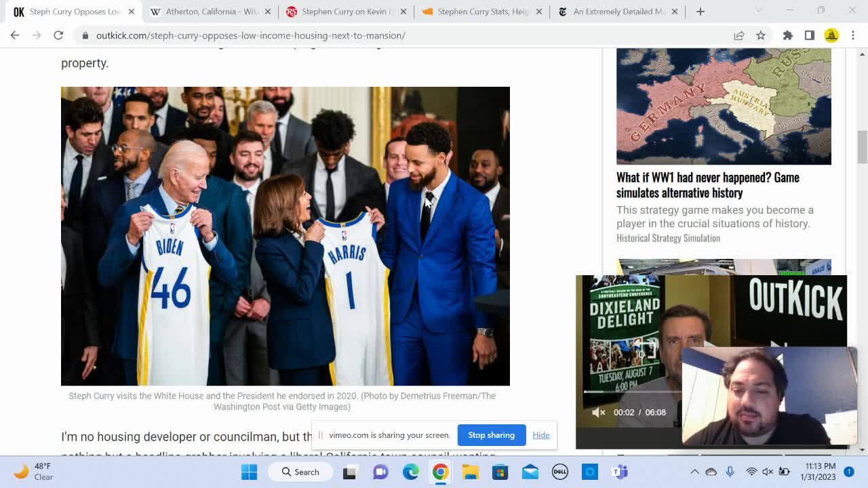Reload the OutKick page
Image resolution: width=868 pixels, height=488 pixels.
tap(58, 35)
